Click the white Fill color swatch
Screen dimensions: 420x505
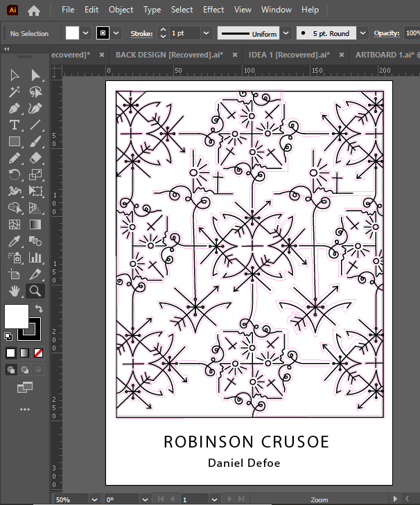17,316
